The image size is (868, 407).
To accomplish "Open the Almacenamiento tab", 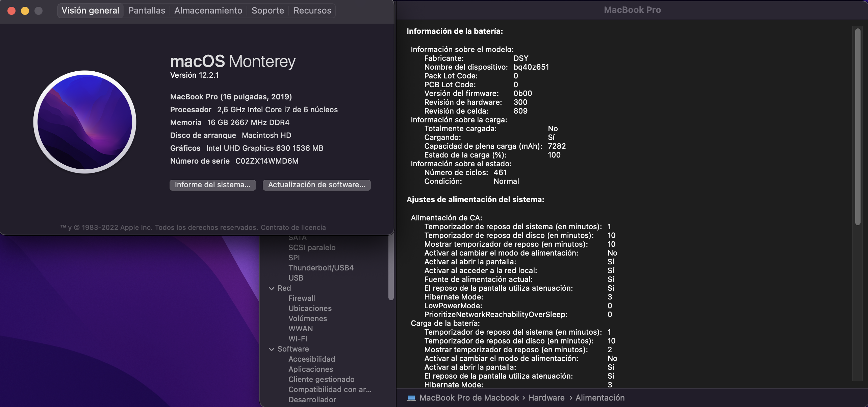I will pyautogui.click(x=208, y=10).
